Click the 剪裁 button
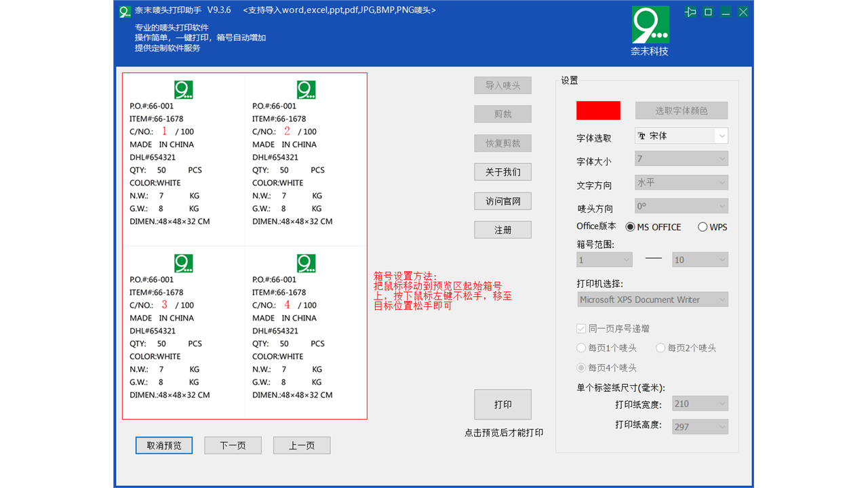868x488 pixels. 502,114
